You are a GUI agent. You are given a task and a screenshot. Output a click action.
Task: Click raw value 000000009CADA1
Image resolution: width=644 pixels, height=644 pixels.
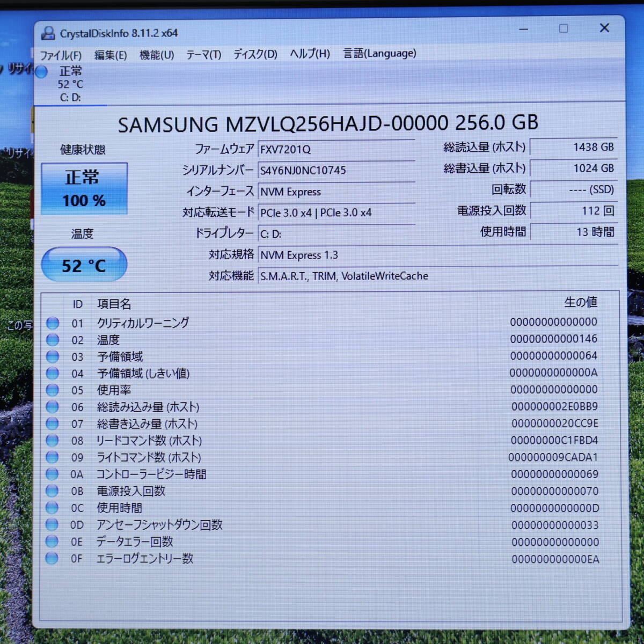pos(553,457)
